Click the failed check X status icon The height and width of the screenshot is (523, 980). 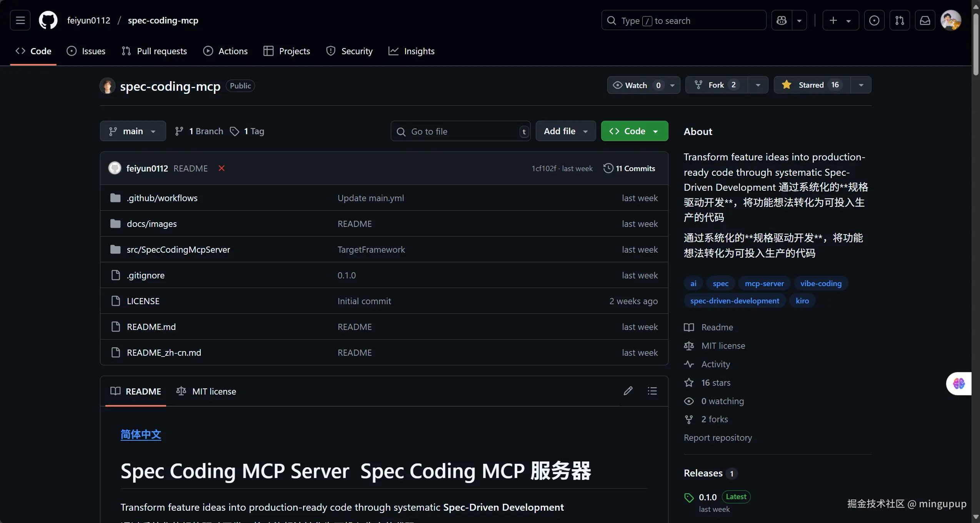222,168
